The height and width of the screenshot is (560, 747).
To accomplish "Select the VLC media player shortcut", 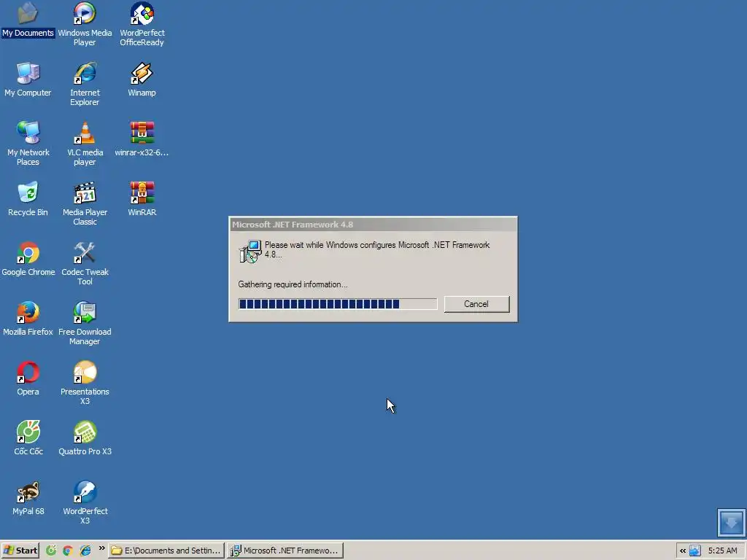I will [x=85, y=144].
